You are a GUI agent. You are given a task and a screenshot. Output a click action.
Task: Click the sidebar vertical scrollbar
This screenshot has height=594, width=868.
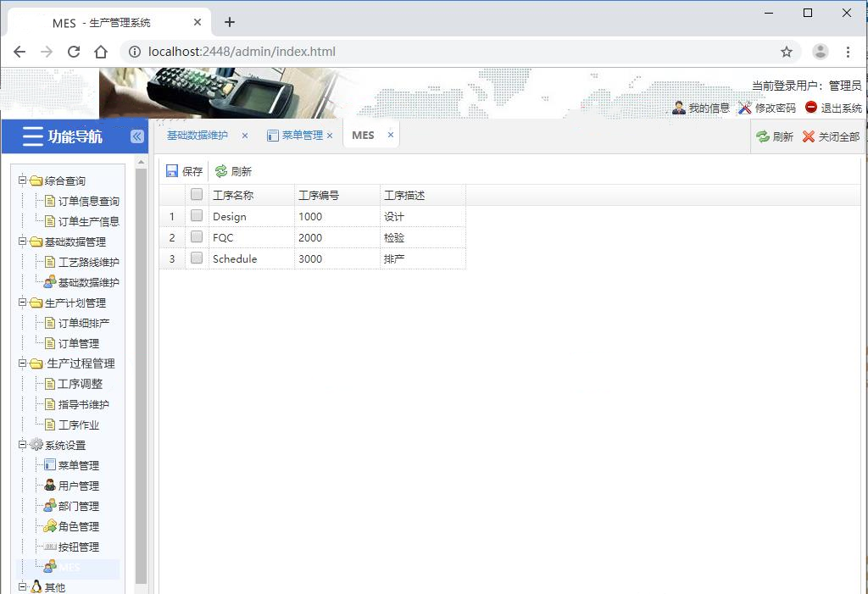pos(141,373)
